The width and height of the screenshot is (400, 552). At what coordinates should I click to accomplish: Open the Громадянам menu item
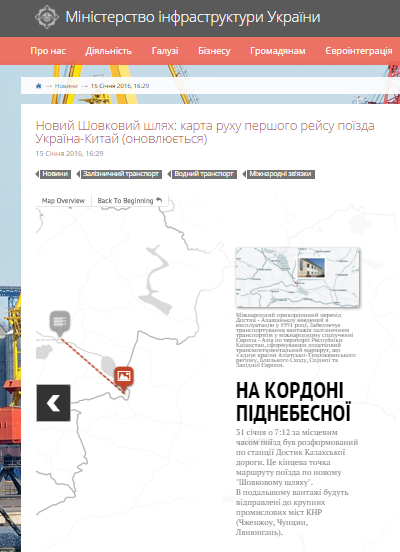point(277,51)
